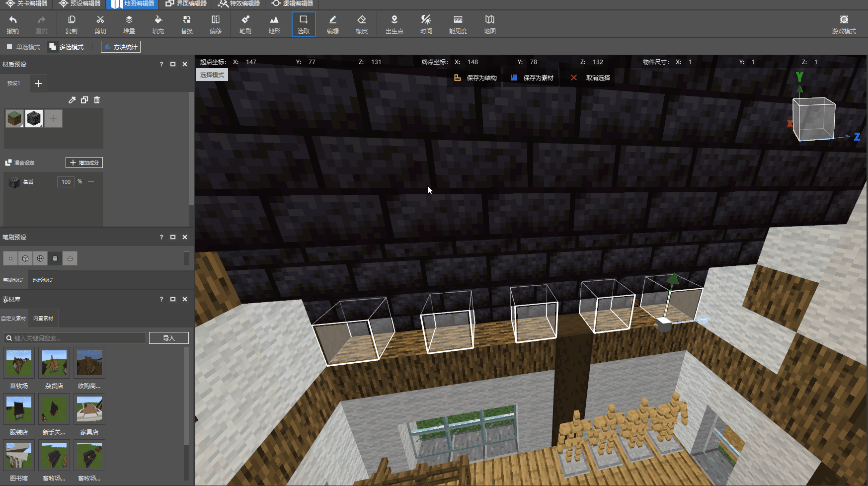Click the trash icon in 材质预设
Screen dimensions: 868x486
tap(97, 100)
